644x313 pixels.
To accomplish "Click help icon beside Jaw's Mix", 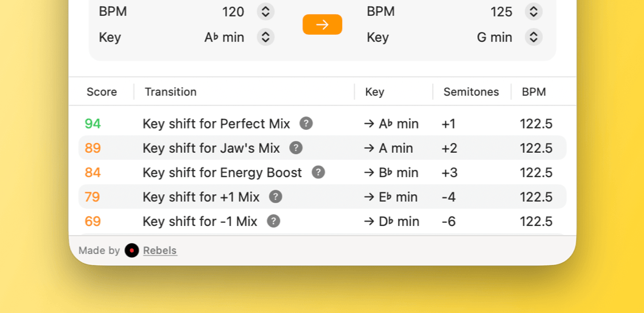I will 296,148.
